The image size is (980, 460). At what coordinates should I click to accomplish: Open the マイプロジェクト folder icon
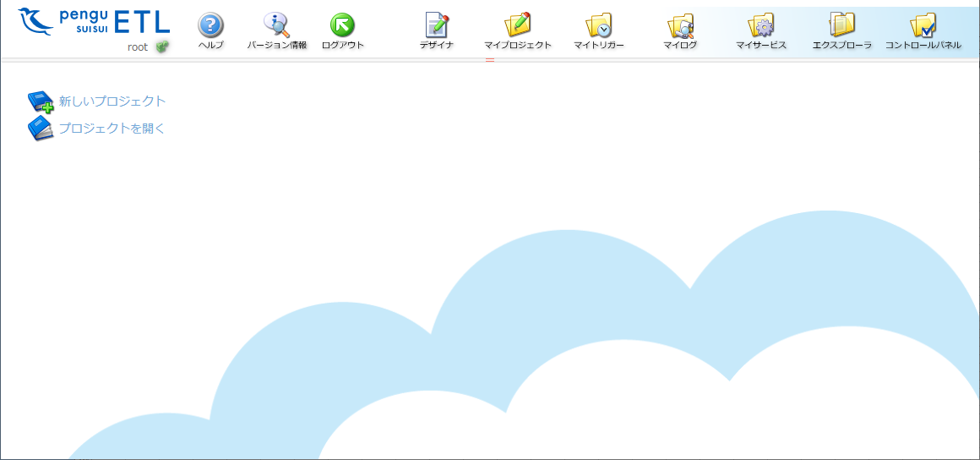[x=517, y=25]
